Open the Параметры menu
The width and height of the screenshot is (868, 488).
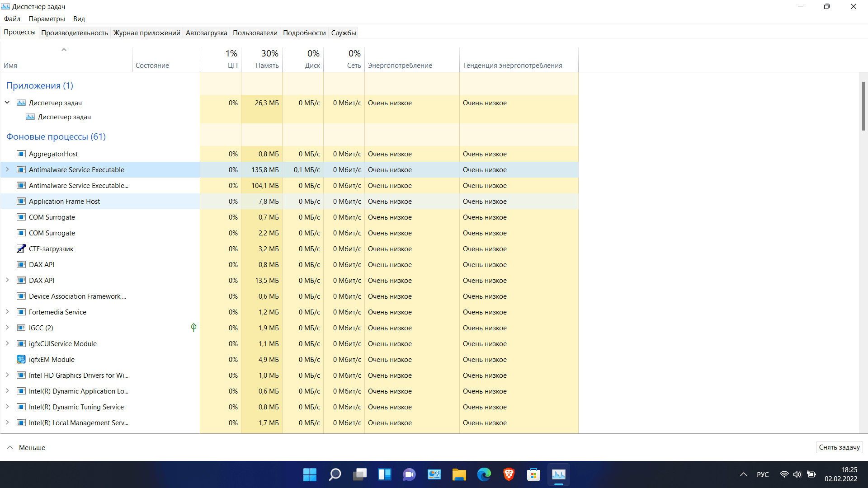point(47,19)
